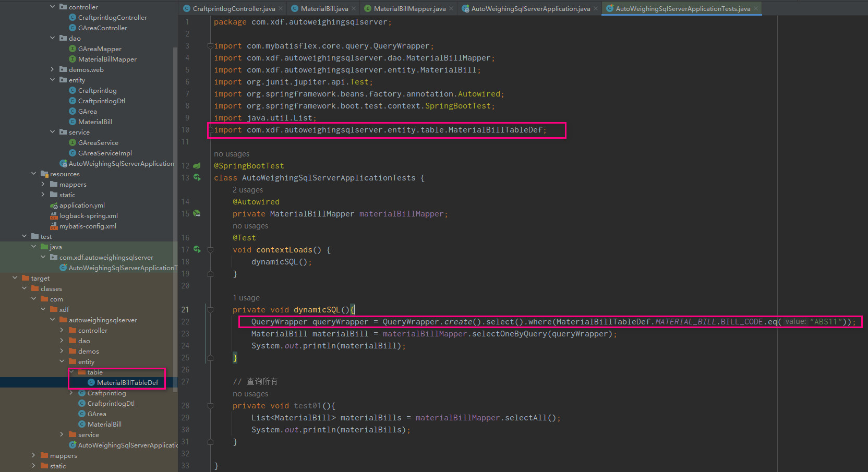
Task: Run test class from line 13 gutter icon
Action: pos(197,178)
